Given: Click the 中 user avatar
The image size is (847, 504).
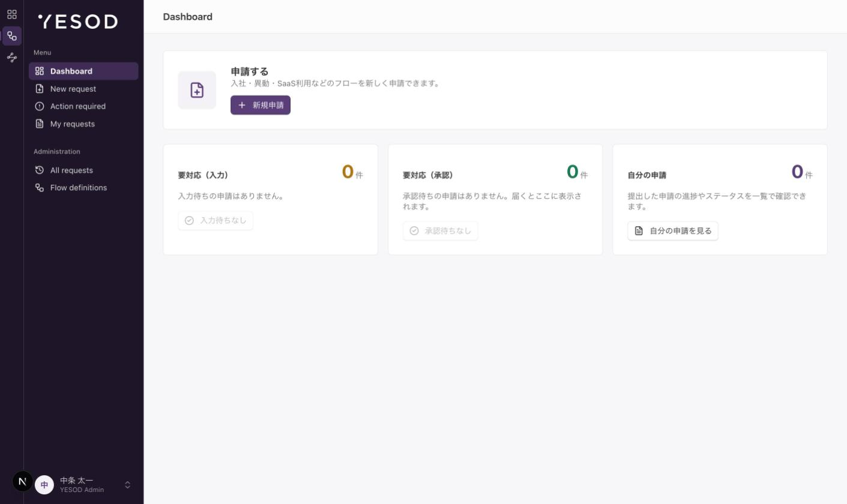Looking at the screenshot, I should pos(44,485).
